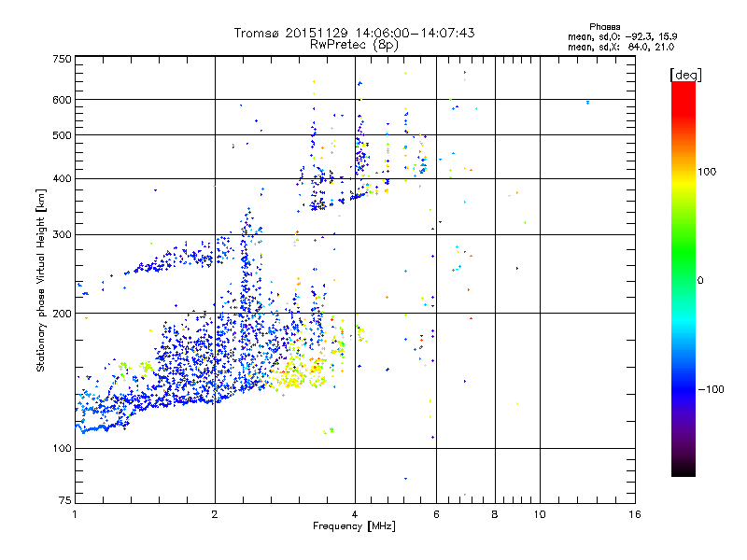Screen dimensions: 747x560
Task: Click the phase colorbar gradient
Action: 684,278
